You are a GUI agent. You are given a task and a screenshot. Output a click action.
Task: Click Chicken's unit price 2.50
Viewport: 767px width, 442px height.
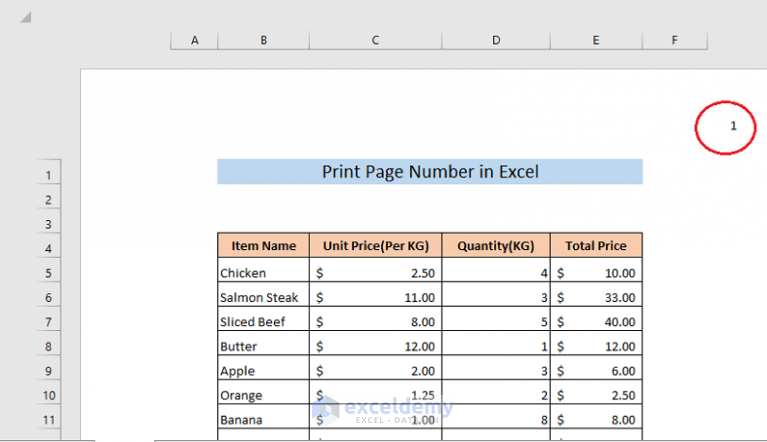(376, 270)
